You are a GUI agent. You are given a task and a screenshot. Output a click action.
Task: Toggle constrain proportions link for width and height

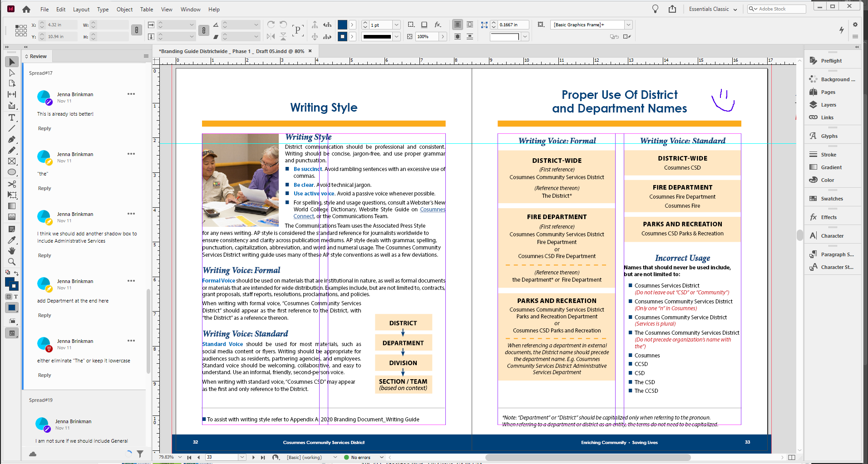tap(136, 30)
